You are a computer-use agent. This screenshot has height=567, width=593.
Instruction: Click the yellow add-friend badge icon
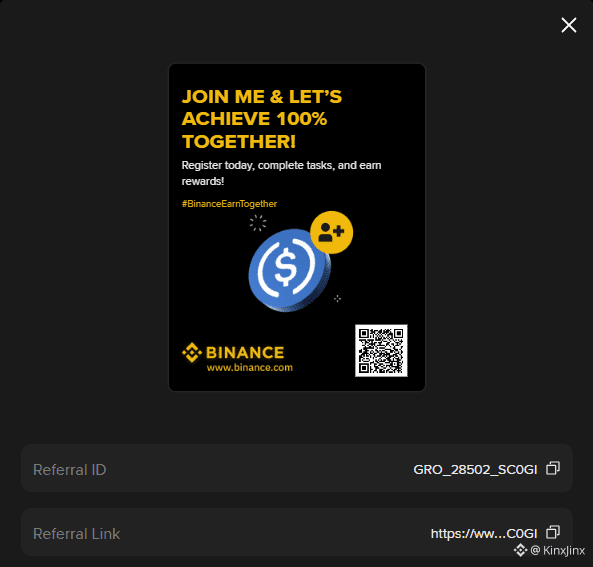pyautogui.click(x=331, y=232)
